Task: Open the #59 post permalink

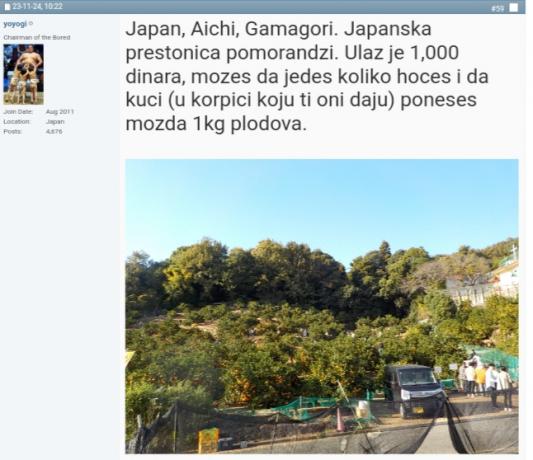Action: click(x=498, y=8)
